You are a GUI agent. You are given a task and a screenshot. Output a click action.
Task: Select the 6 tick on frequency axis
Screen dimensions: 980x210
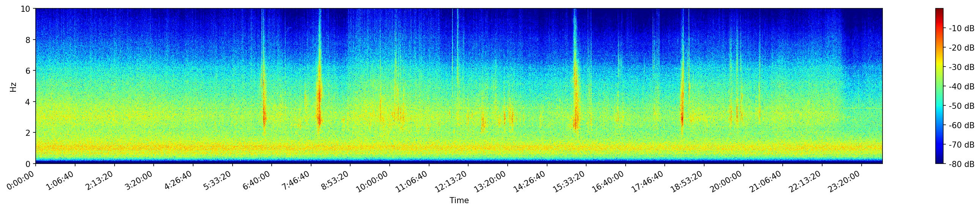(x=29, y=71)
